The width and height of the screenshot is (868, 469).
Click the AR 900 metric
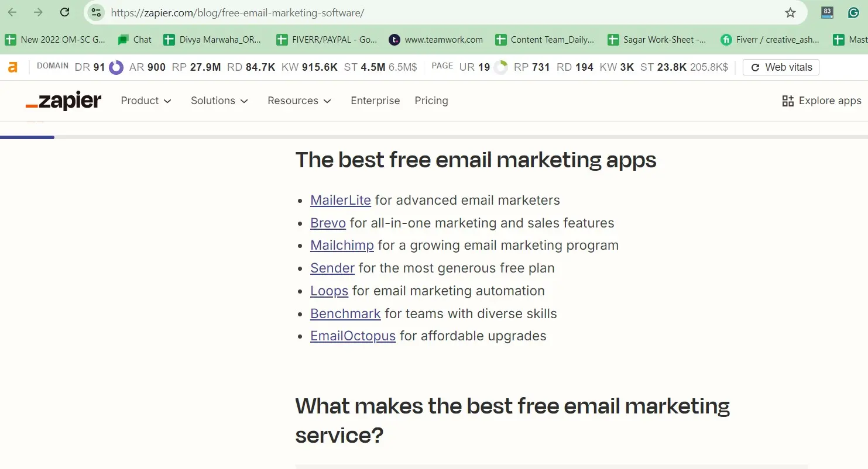(x=147, y=67)
